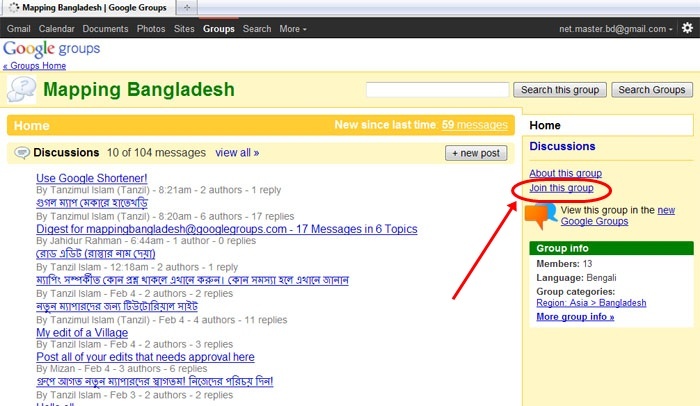Open the 59 messages new link
Viewport: 700px width, 406px height.
[475, 125]
